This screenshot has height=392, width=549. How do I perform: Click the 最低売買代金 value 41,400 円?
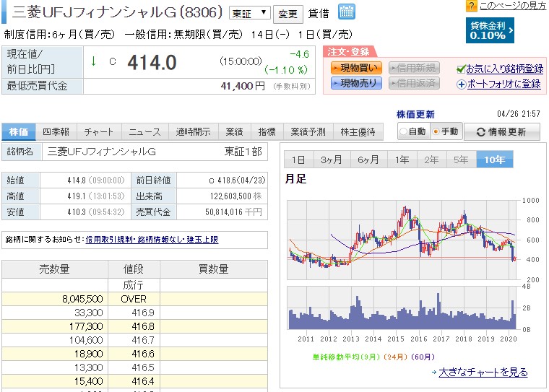click(x=243, y=86)
